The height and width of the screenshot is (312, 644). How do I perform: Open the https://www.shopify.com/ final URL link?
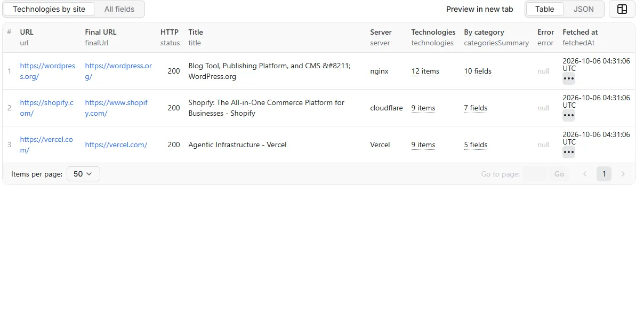(116, 108)
